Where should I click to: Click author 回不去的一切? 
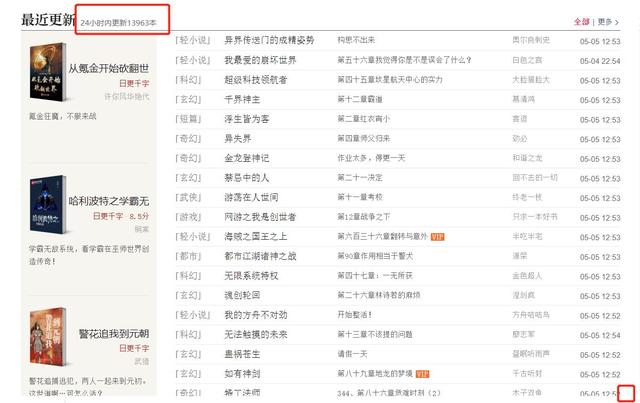pos(535,178)
